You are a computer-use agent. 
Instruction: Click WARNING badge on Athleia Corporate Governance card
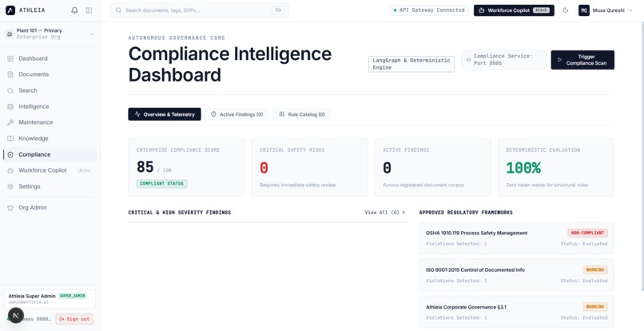tap(595, 307)
